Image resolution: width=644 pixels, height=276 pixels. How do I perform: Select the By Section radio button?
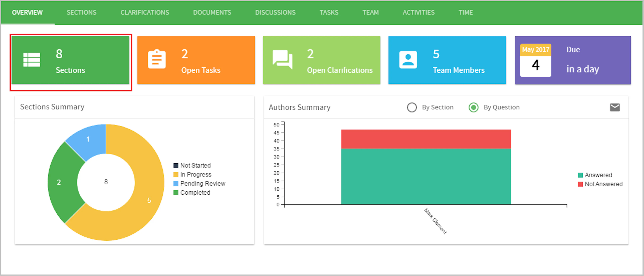[x=412, y=107]
